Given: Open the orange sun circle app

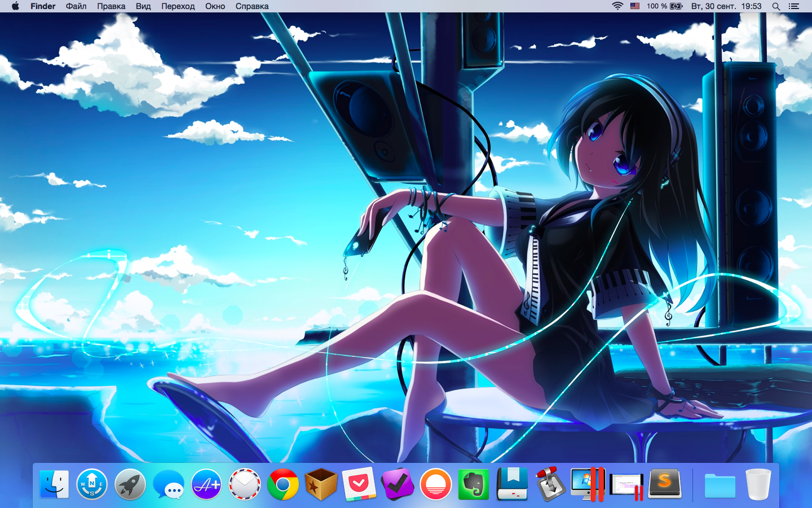Looking at the screenshot, I should 436,484.
